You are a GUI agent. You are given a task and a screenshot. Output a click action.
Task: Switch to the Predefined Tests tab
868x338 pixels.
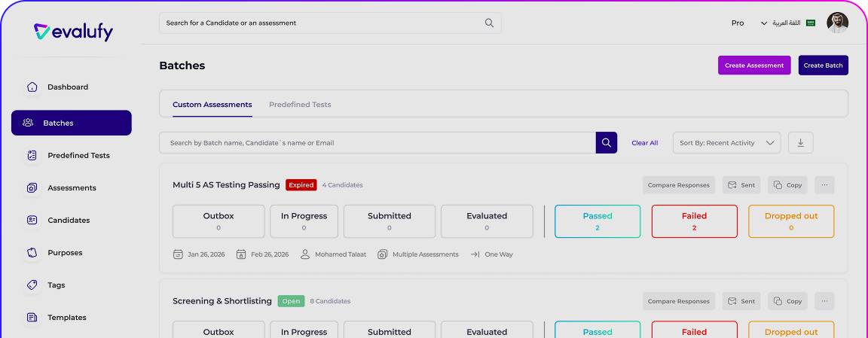pos(300,105)
